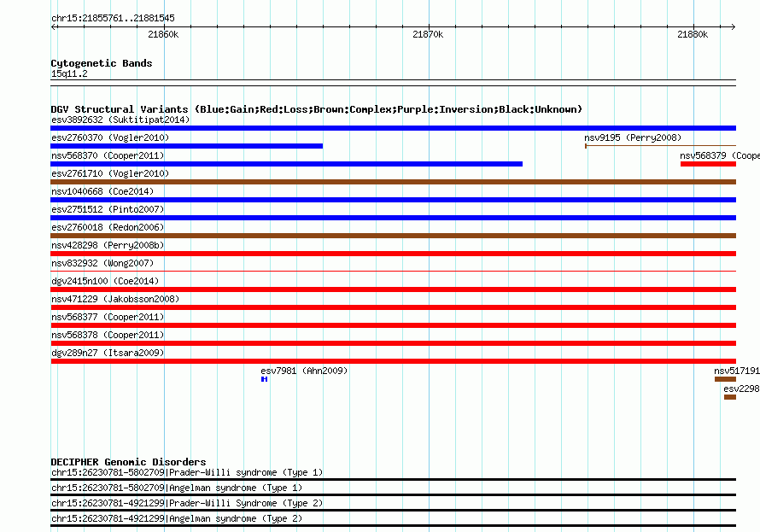Open the nsv568377 (Cooper2011) label
This screenshot has height=532, width=760.
click(108, 317)
